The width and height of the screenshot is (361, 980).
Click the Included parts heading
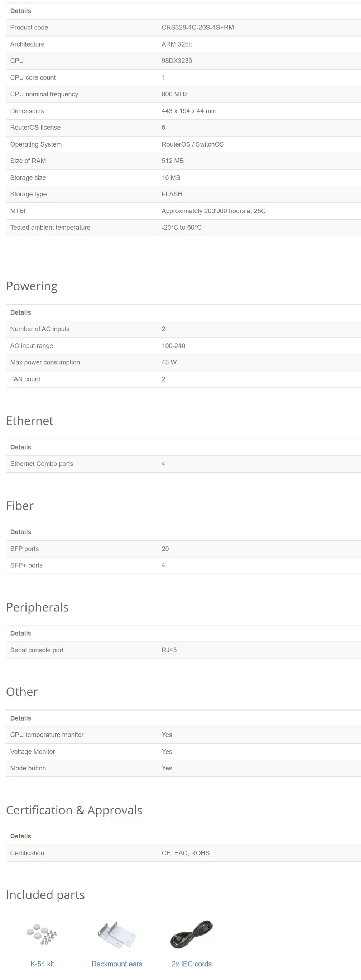click(x=45, y=895)
